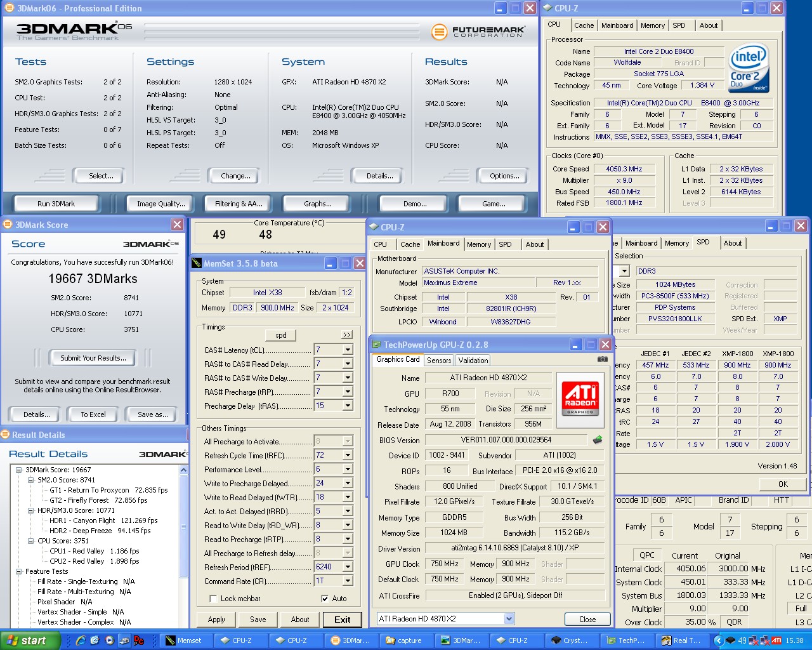812x650 pixels.
Task: Open the RAS# Precharge (tRP) dropdown
Action: (x=348, y=392)
